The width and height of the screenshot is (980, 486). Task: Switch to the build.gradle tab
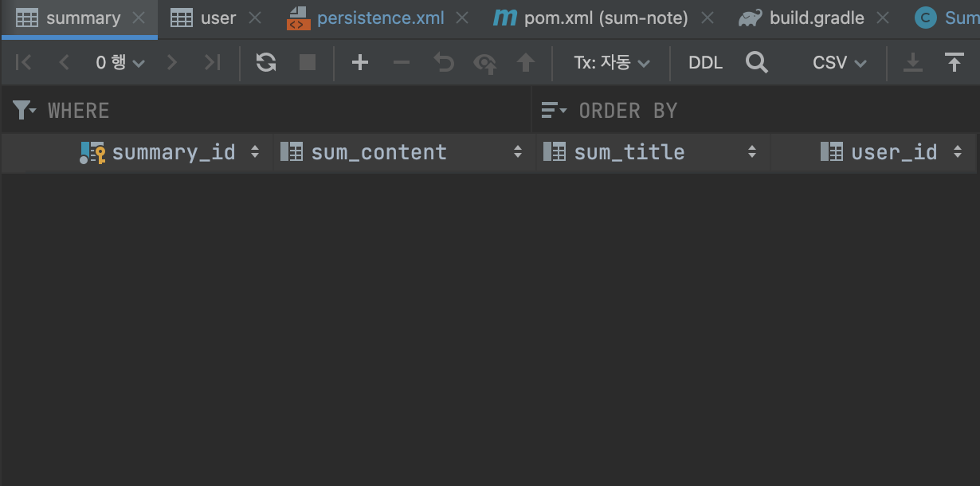pos(817,18)
